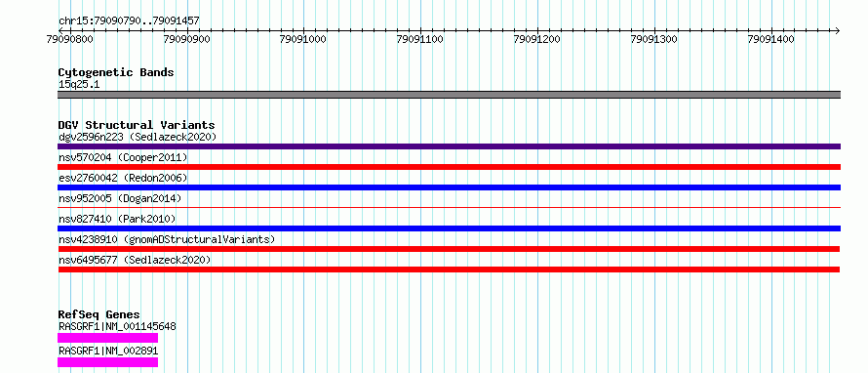Screen dimensions: 868x373
Task: Click the DGV Structural Variants track title
Action: 137,125
